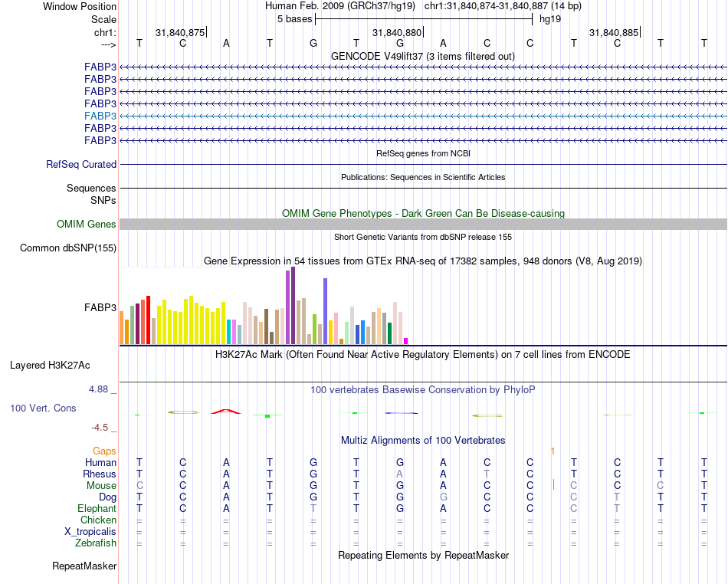
Task: Click the RefSeq Curated track label
Action: click(81, 164)
